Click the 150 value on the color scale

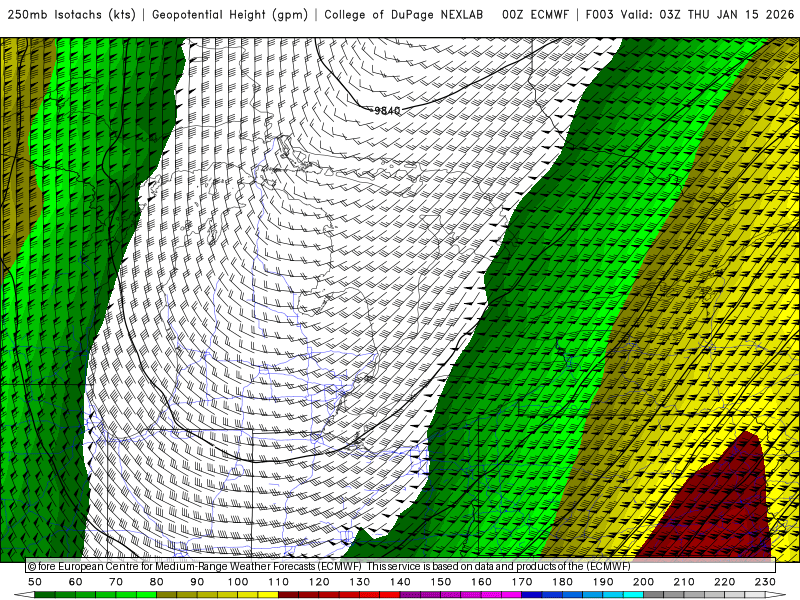[440, 582]
